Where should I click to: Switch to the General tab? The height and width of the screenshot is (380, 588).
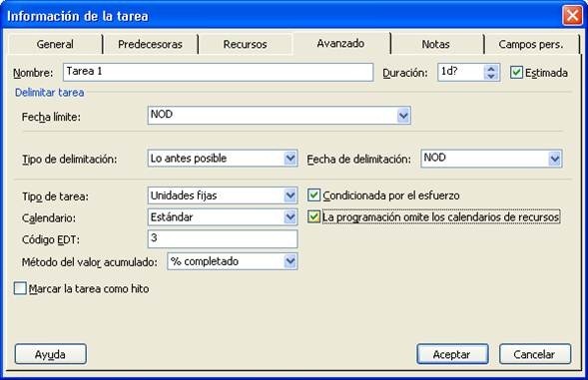click(x=55, y=44)
